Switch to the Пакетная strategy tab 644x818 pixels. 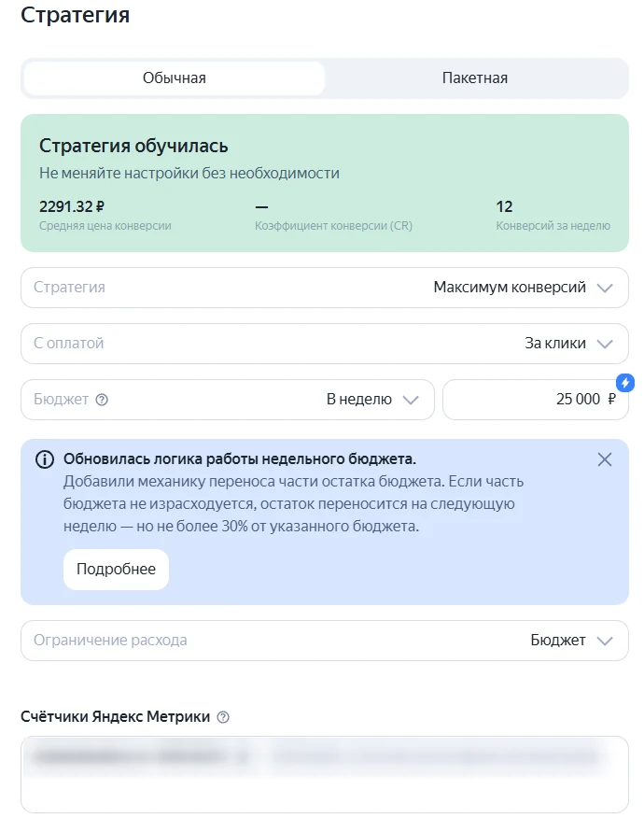point(474,78)
